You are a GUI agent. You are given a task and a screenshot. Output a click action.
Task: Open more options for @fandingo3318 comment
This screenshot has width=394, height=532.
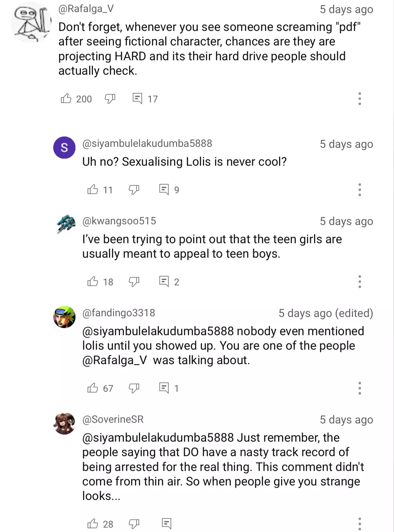pyautogui.click(x=360, y=388)
